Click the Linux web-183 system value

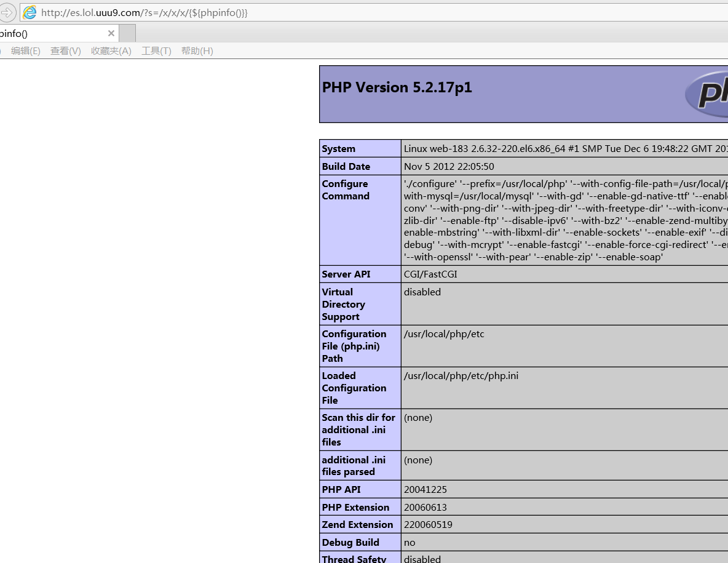pyautogui.click(x=566, y=149)
